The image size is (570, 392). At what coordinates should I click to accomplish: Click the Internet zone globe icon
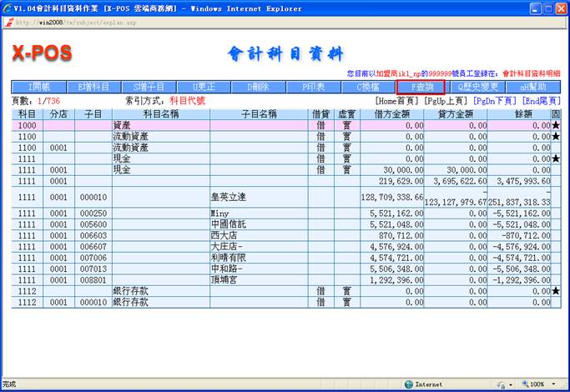click(x=409, y=384)
